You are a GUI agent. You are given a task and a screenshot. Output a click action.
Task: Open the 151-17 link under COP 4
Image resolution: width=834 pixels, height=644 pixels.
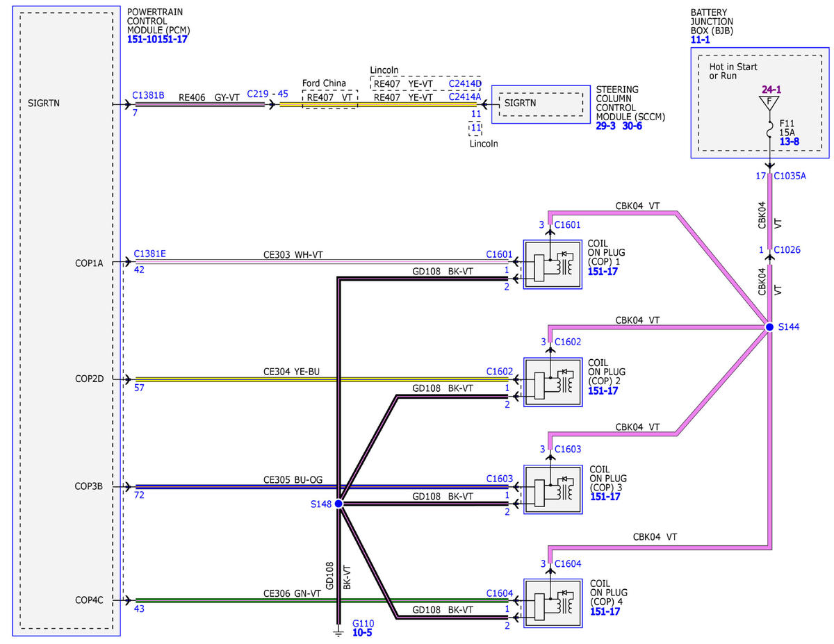[x=604, y=611]
